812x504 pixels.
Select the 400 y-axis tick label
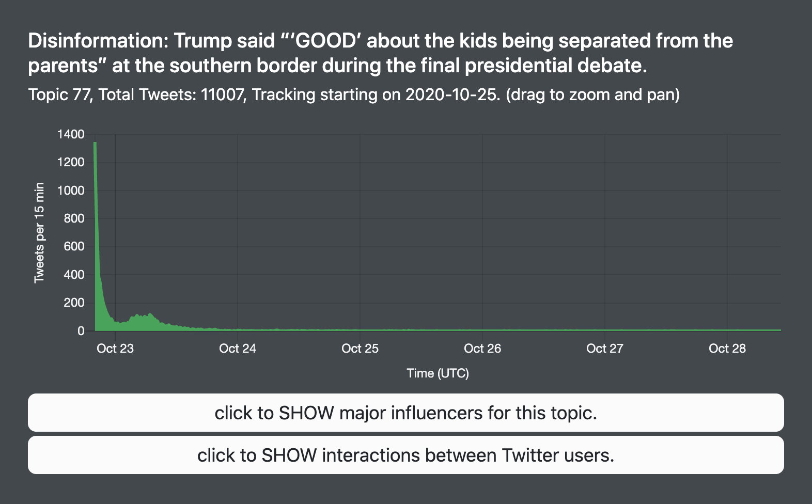74,275
